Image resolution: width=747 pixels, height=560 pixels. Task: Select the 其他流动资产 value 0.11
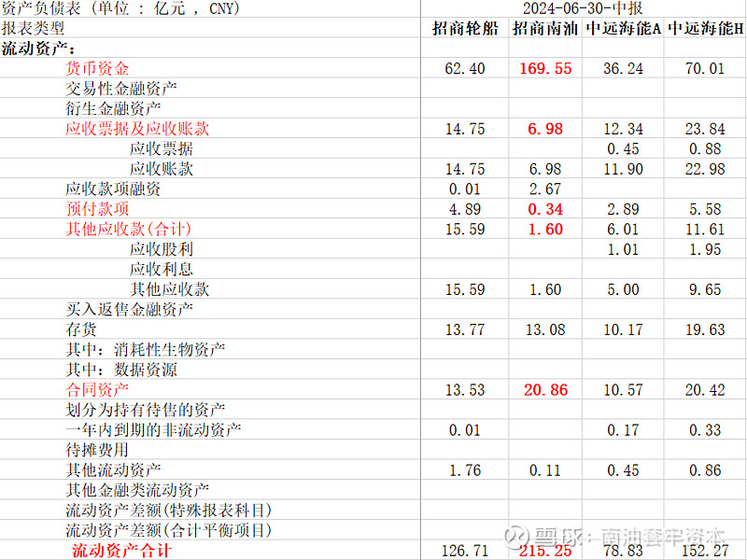point(545,470)
